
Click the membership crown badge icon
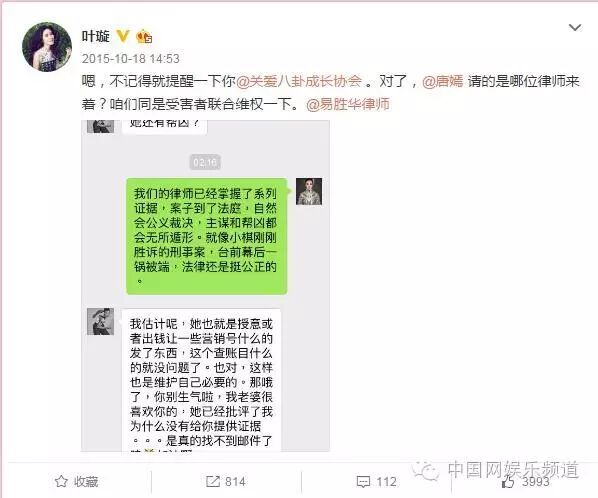145,37
